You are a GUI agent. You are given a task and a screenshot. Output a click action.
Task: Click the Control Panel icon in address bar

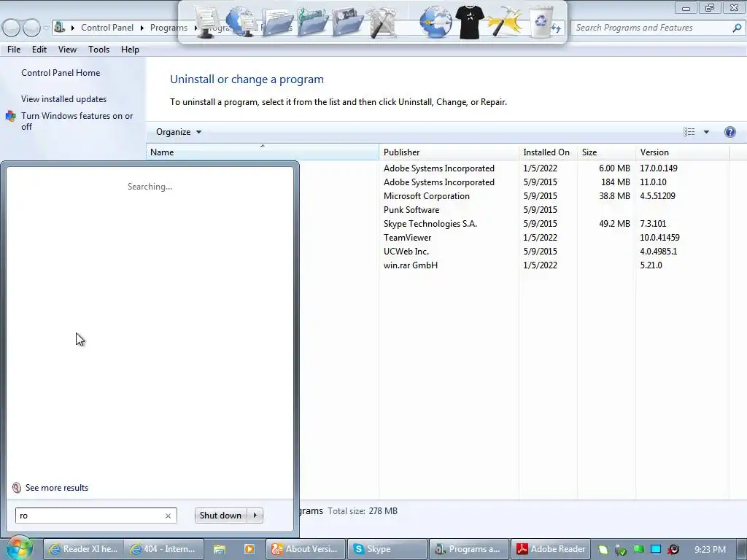[x=60, y=28]
